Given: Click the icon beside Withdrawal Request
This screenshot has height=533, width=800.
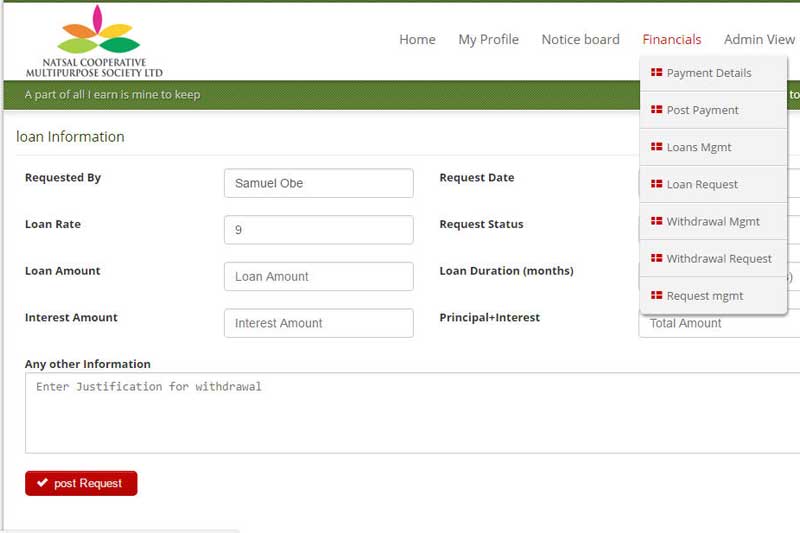Looking at the screenshot, I should (657, 258).
